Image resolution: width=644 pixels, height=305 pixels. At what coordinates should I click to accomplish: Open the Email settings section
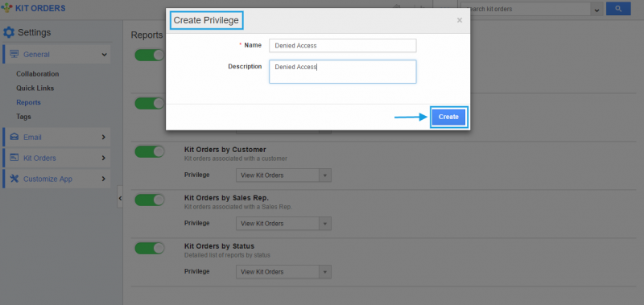[56, 137]
